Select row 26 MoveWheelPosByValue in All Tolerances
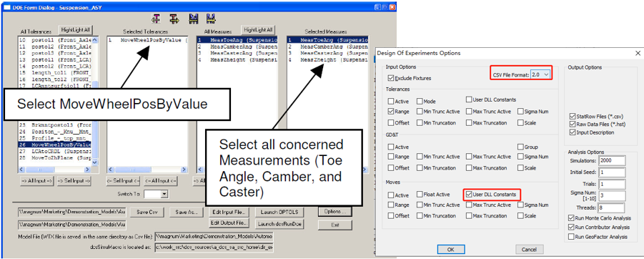644x259 pixels. 55,145
